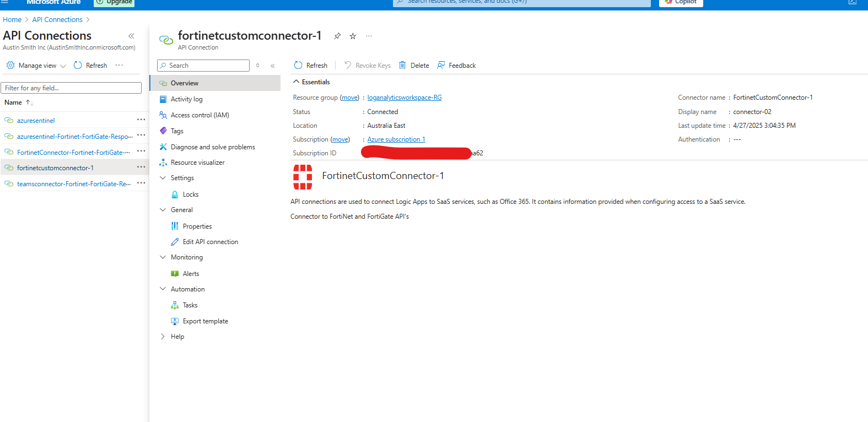This screenshot has height=422, width=868.
Task: Select the last update time value
Action: tap(764, 126)
